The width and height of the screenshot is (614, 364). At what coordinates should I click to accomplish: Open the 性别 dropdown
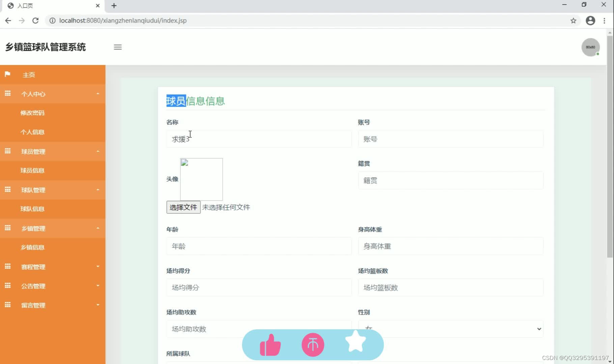pos(451,329)
